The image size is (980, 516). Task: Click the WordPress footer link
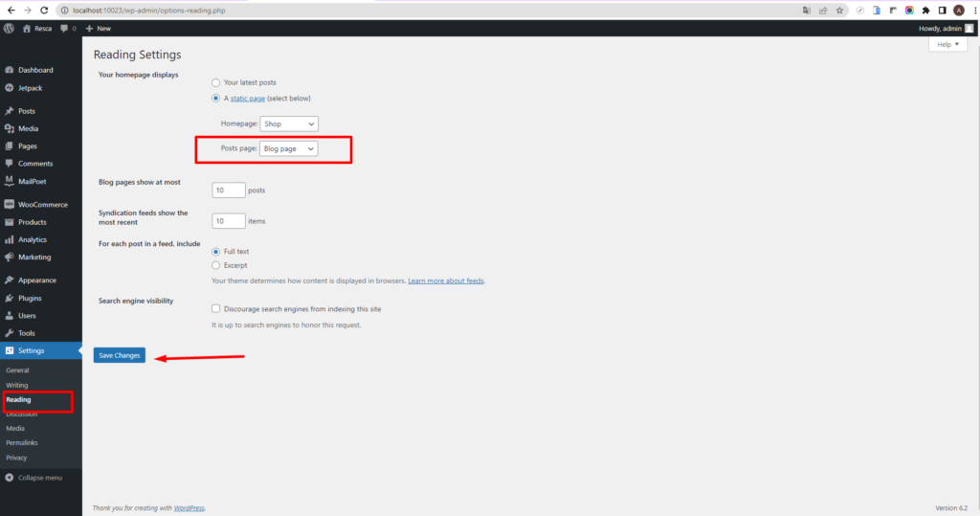coord(189,508)
